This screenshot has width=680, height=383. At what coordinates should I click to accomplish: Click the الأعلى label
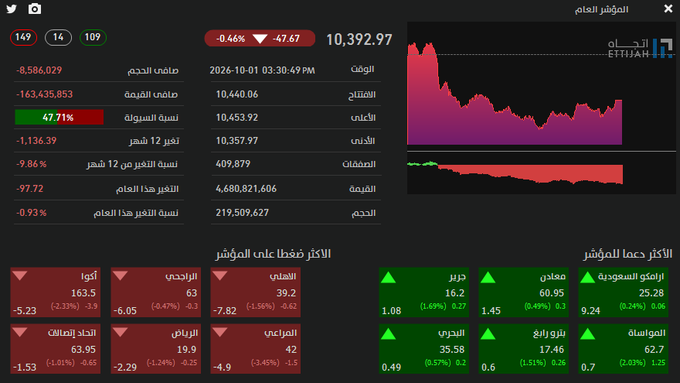coord(363,118)
